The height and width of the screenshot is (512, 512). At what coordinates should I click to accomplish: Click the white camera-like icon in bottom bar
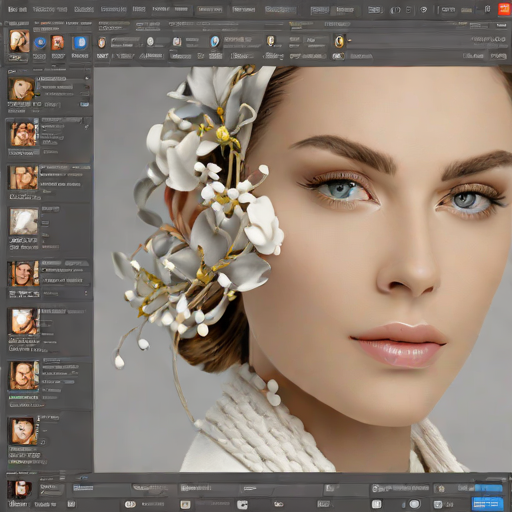coord(242,504)
